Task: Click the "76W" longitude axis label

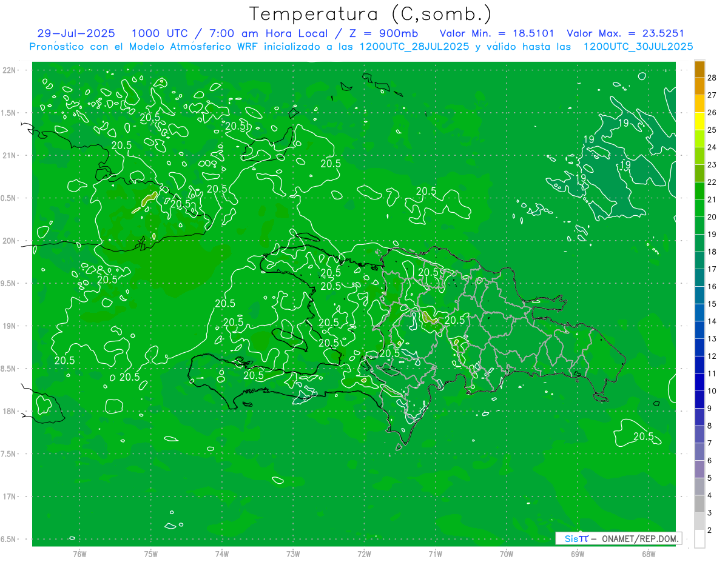Action: click(79, 553)
